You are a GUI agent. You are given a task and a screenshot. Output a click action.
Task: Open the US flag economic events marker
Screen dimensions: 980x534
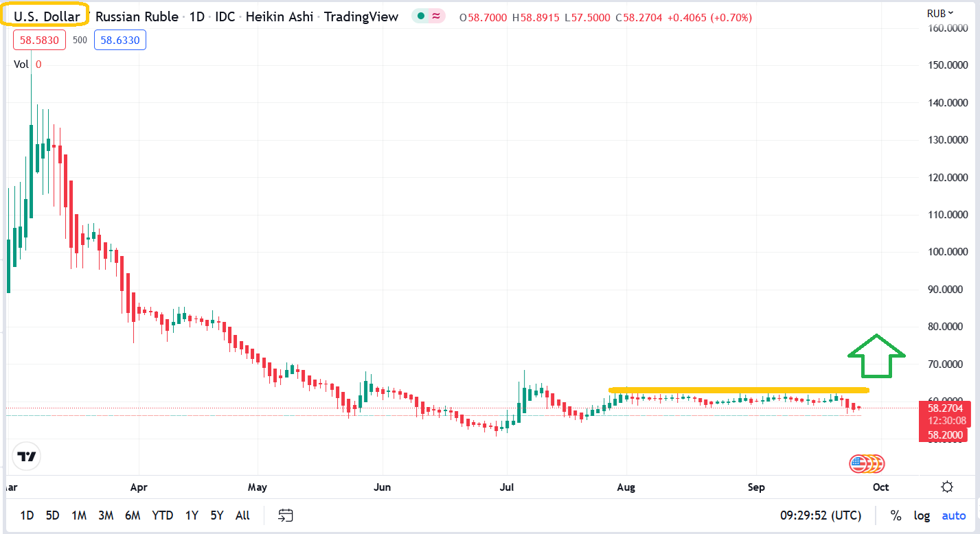tap(858, 464)
